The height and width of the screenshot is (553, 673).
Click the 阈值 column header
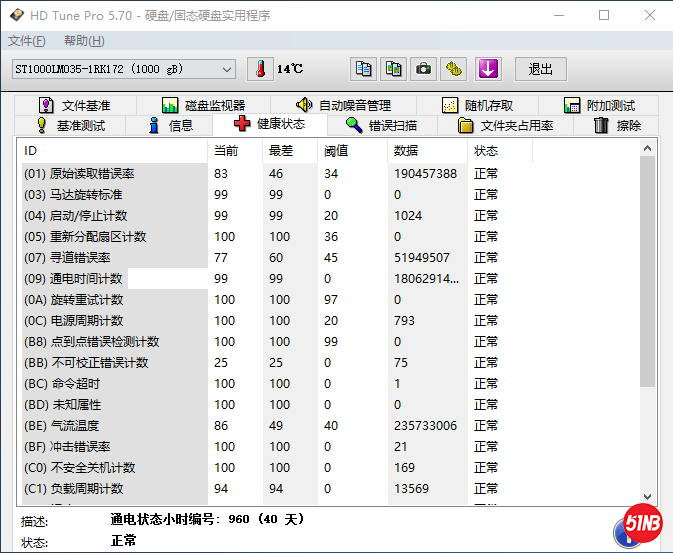tap(335, 151)
